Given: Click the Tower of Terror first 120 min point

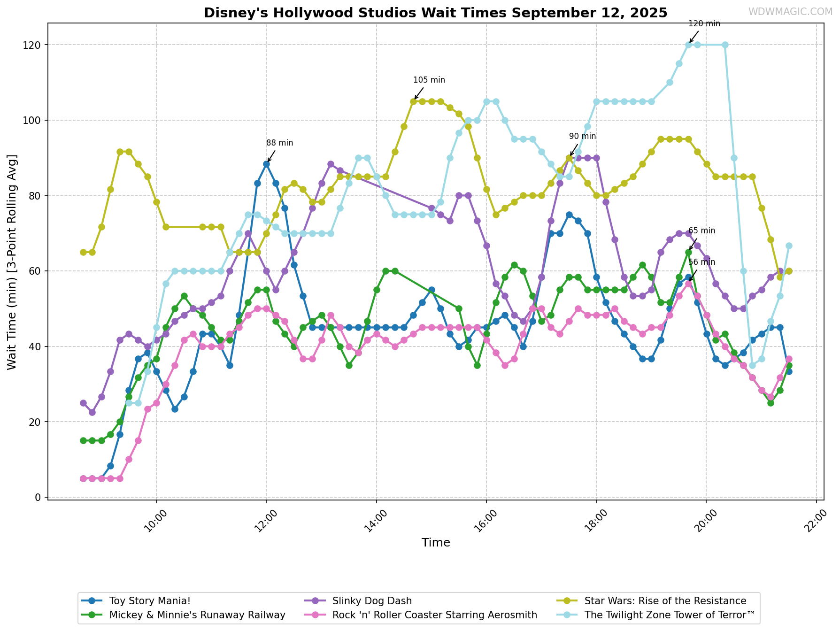Looking at the screenshot, I should coord(688,45).
